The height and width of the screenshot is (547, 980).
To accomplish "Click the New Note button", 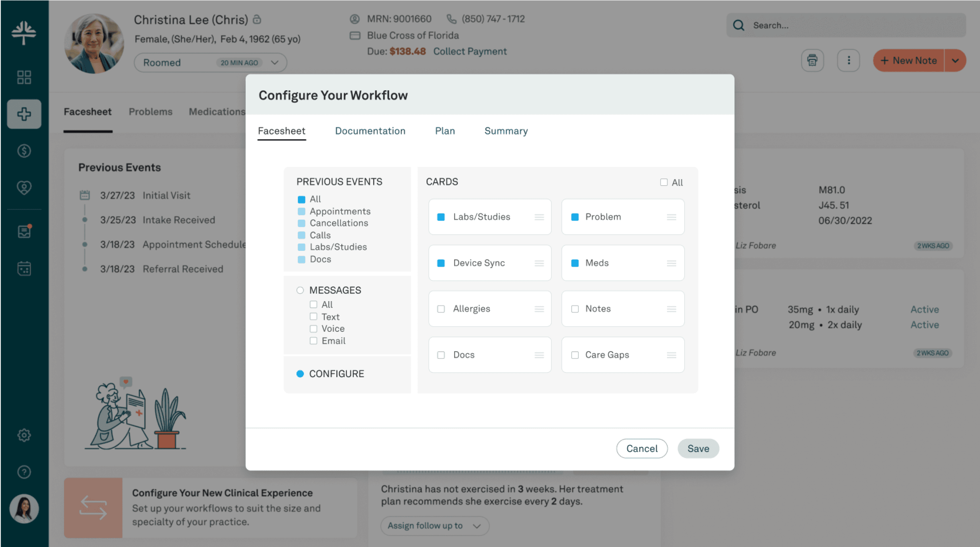I will [x=909, y=60].
